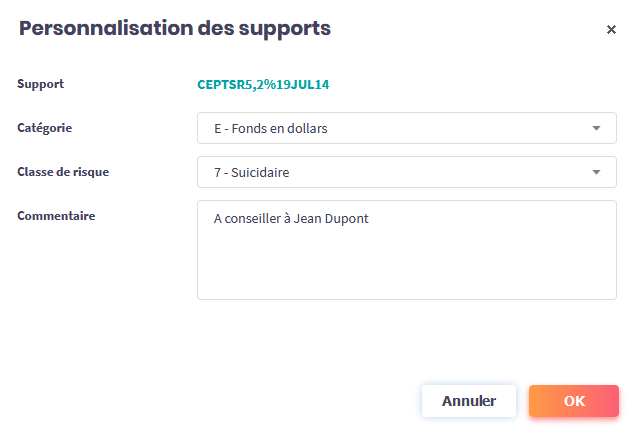Click the "Personnalisation des supports" dialog title
This screenshot has height=434, width=634.
[x=175, y=29]
